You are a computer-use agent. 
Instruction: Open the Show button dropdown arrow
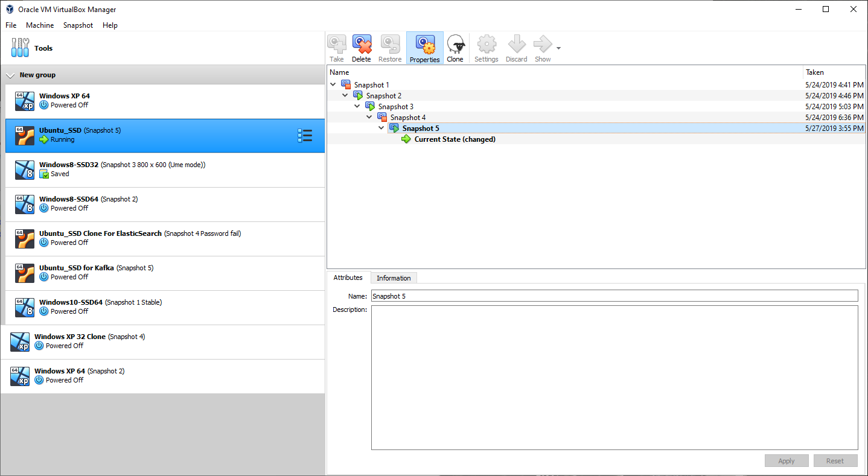point(558,48)
